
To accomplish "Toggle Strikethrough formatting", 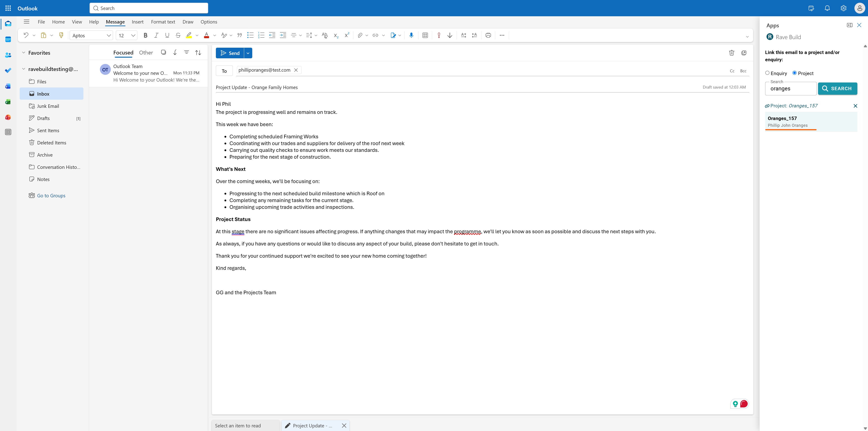I will tap(178, 35).
